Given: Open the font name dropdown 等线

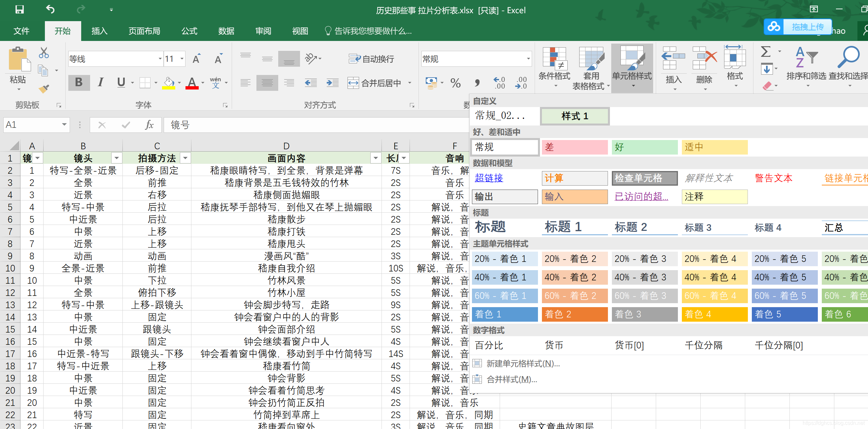Looking at the screenshot, I should [160, 59].
